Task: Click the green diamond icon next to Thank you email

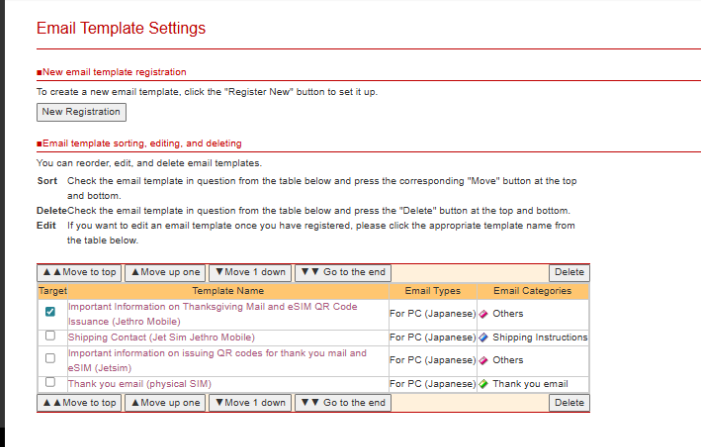Action: pos(484,384)
